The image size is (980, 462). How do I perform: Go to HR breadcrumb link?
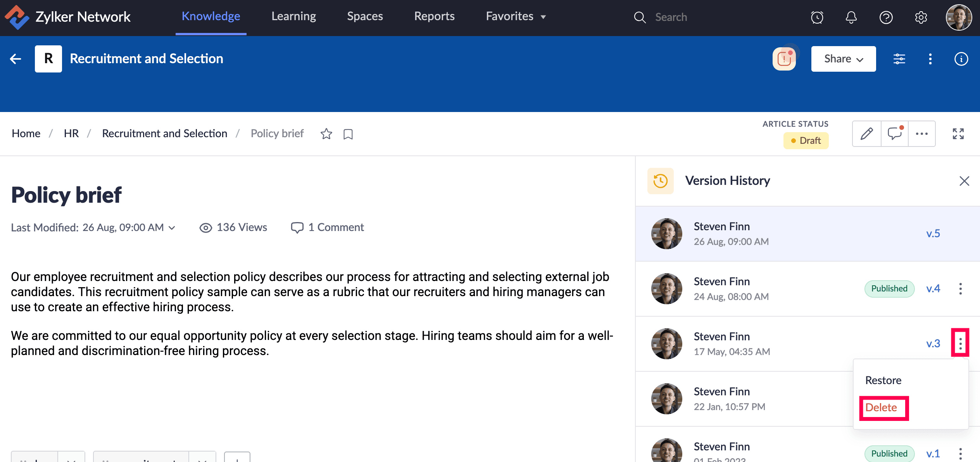(71, 133)
